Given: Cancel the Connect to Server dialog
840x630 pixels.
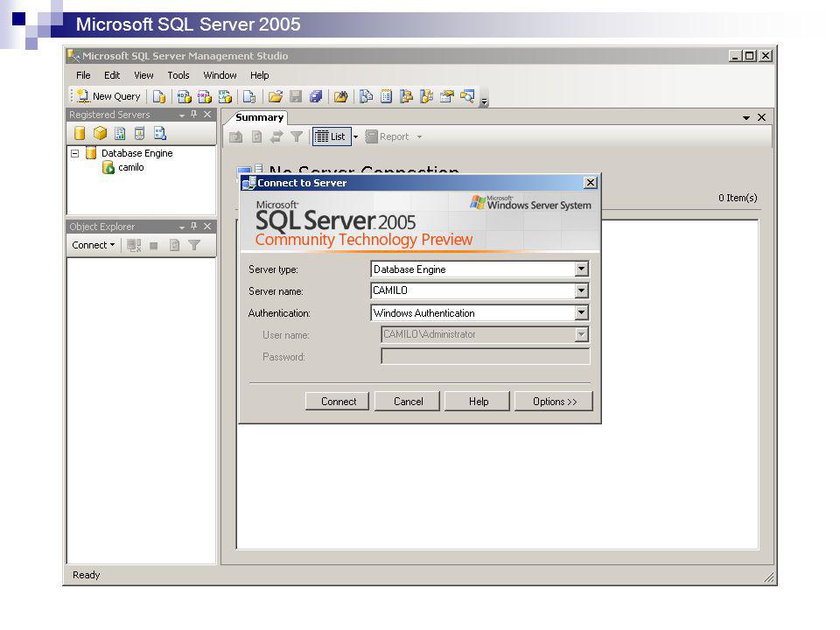Looking at the screenshot, I should click(x=408, y=402).
